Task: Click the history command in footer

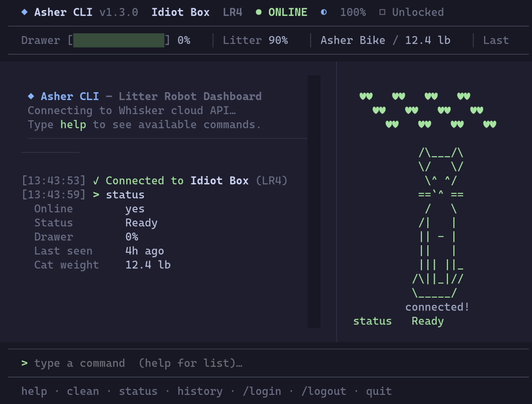Action: (x=200, y=391)
